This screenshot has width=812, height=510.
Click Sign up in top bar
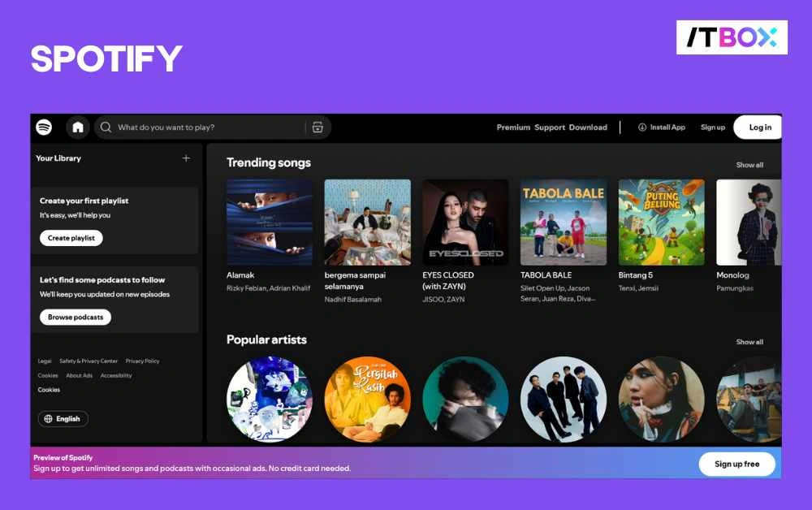pos(713,127)
